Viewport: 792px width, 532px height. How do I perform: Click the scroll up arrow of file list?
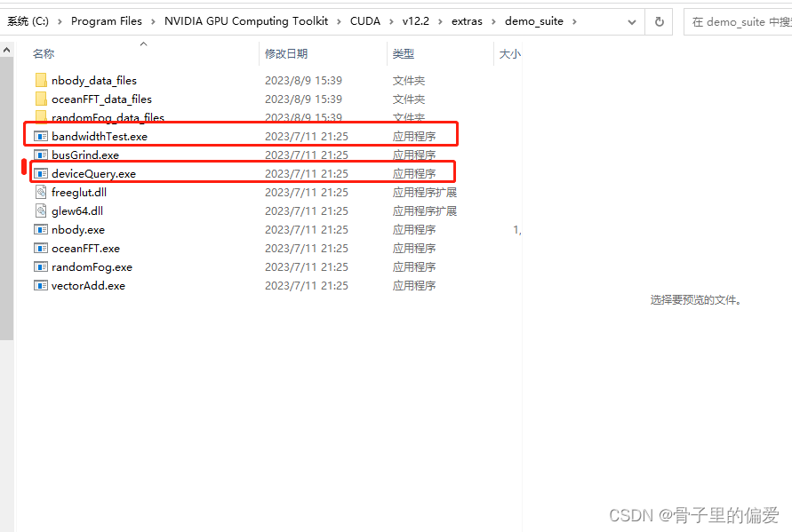(6, 50)
